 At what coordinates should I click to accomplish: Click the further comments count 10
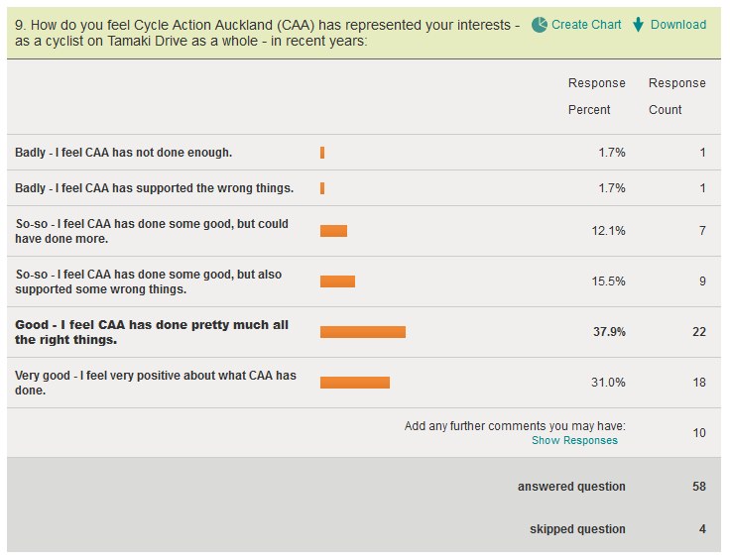(x=699, y=433)
